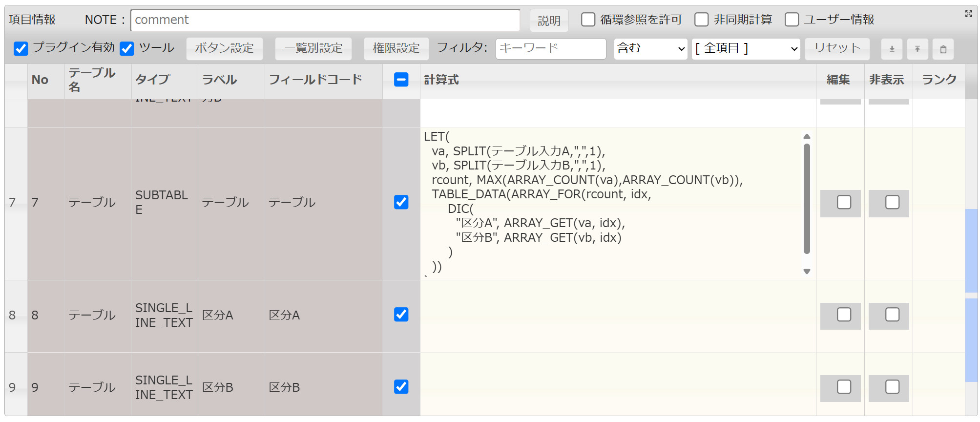Check the 編集 checkbox in 区分A row
980x422 pixels.
pyautogui.click(x=844, y=315)
